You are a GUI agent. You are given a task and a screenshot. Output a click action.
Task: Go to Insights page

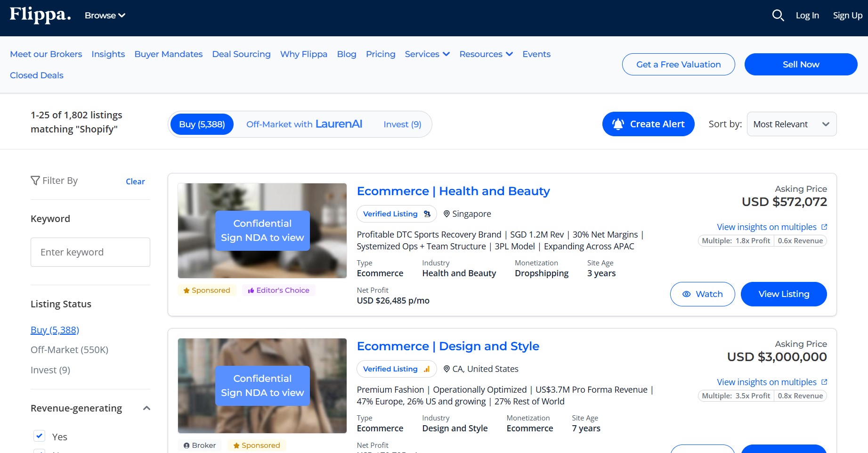click(x=108, y=54)
